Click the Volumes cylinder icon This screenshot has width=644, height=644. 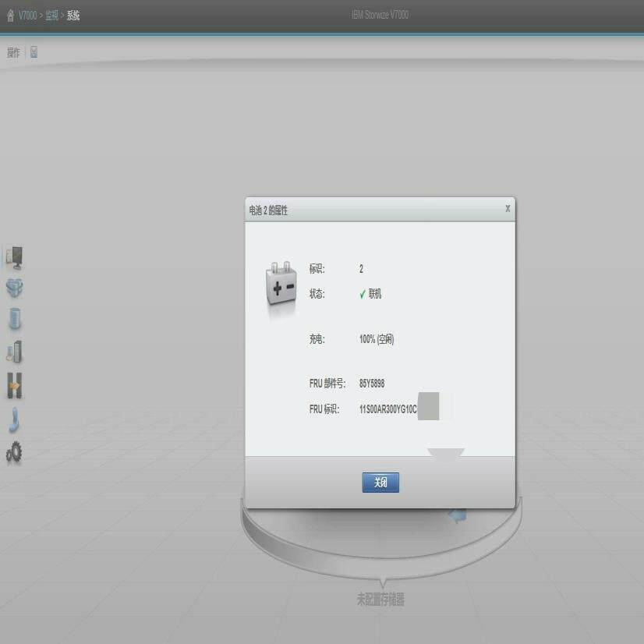point(14,318)
